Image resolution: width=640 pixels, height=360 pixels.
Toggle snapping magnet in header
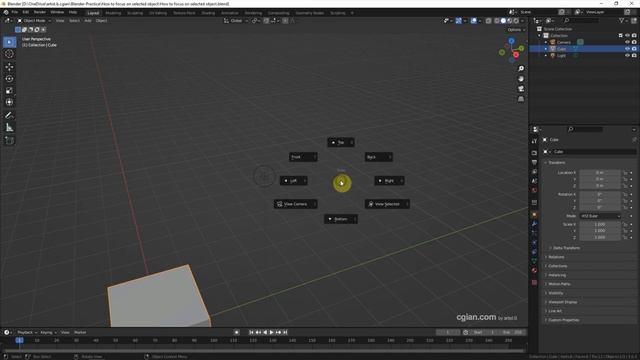click(266, 21)
